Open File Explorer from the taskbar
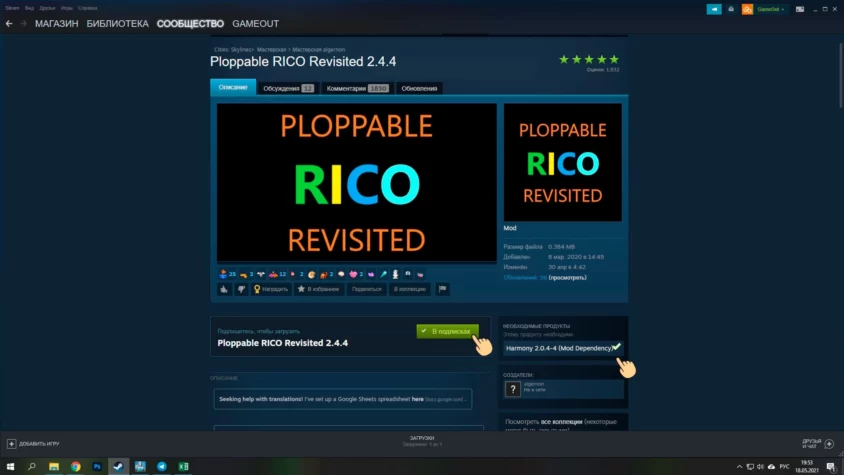 pos(54,466)
